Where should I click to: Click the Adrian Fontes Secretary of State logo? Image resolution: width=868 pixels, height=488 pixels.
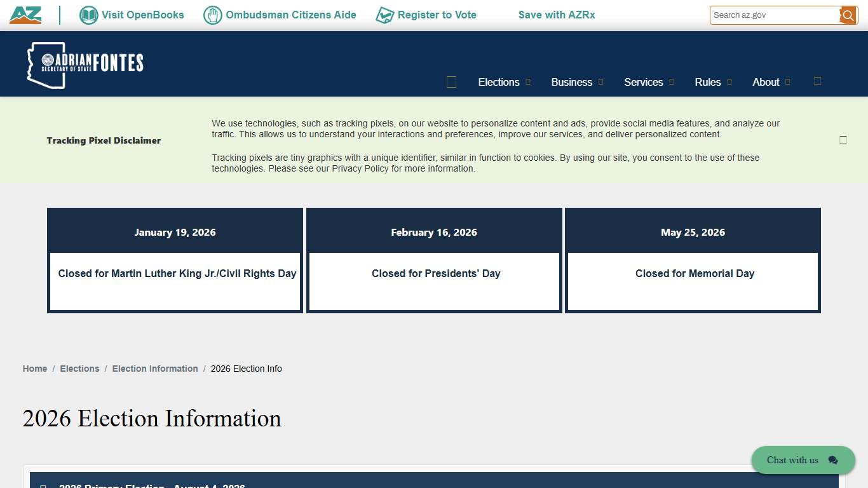coord(86,64)
